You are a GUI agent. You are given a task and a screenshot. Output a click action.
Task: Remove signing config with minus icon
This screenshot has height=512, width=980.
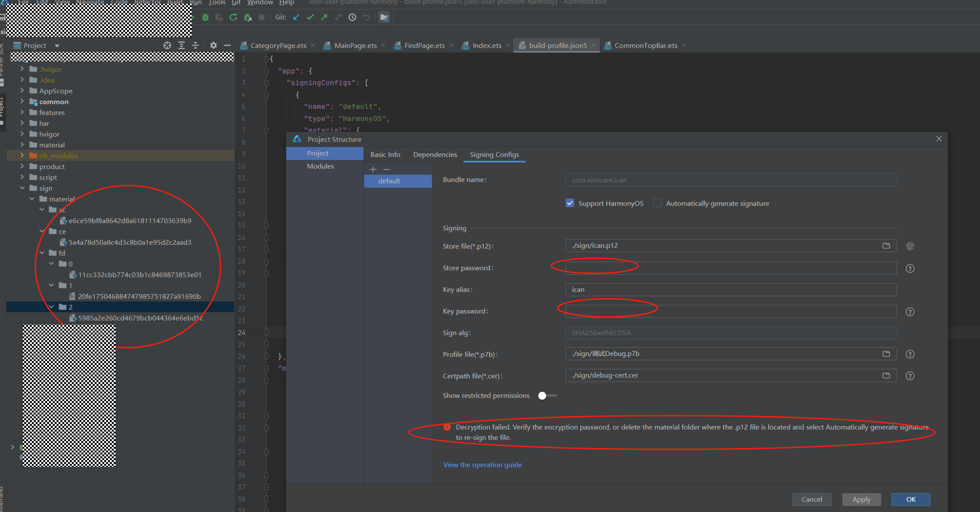(x=386, y=169)
